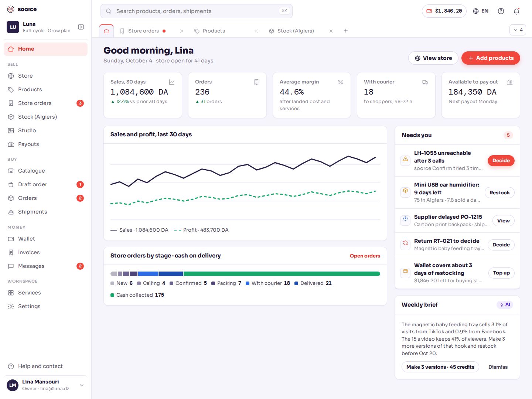532x399 pixels.
Task: Open Messages in sidebar
Action: click(x=45, y=266)
